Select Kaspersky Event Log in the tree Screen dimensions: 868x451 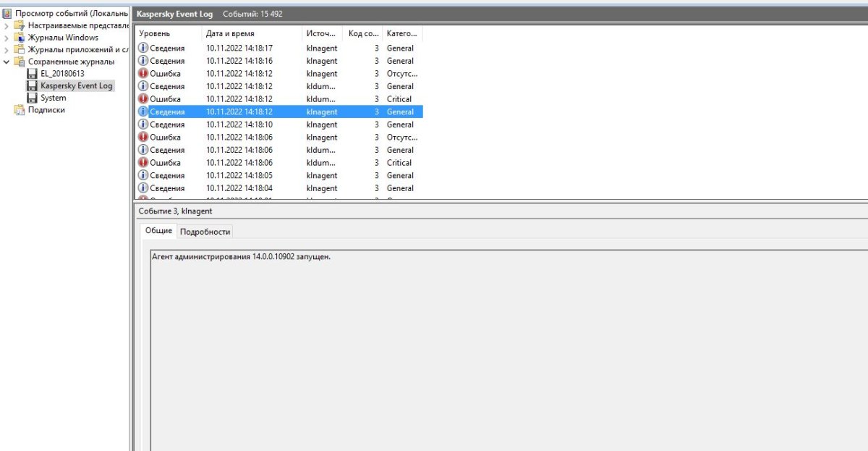point(77,85)
